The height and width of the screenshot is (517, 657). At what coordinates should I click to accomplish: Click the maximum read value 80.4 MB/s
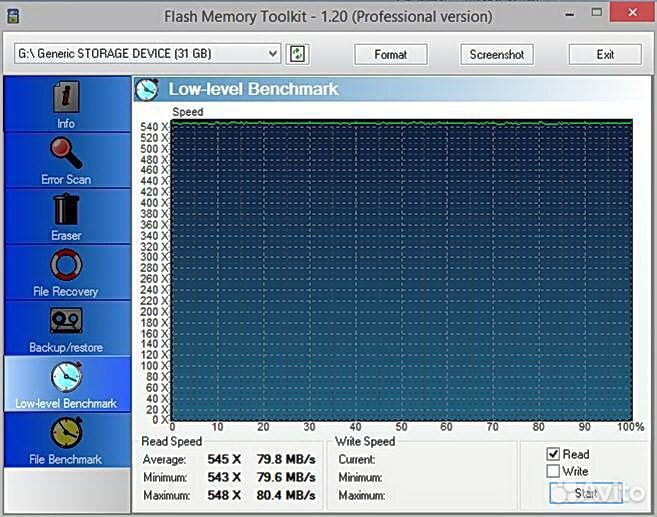286,495
